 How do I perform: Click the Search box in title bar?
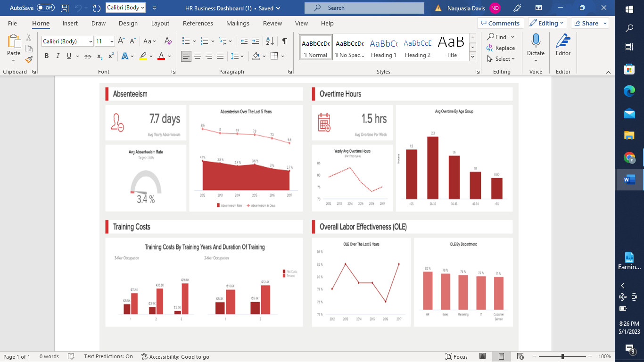click(x=364, y=8)
